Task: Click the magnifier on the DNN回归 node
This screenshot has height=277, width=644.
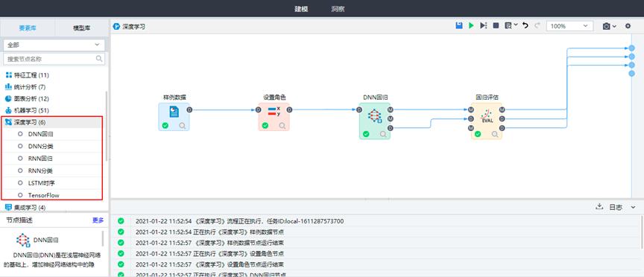Action: (383, 134)
